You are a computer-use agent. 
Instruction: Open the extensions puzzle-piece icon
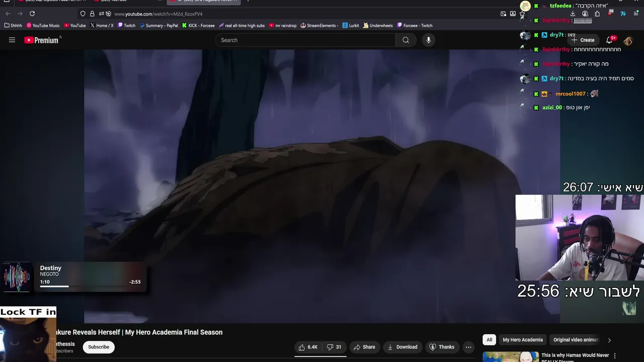click(597, 14)
